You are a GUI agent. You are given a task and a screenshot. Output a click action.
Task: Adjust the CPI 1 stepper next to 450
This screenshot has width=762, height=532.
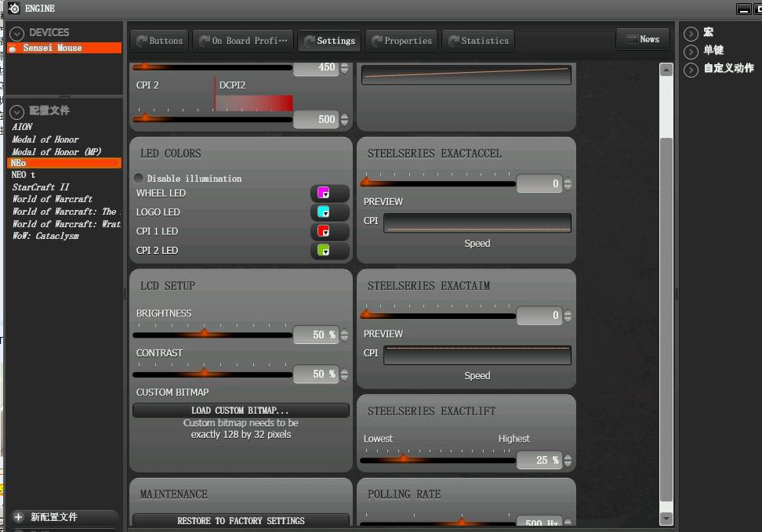coord(345,68)
